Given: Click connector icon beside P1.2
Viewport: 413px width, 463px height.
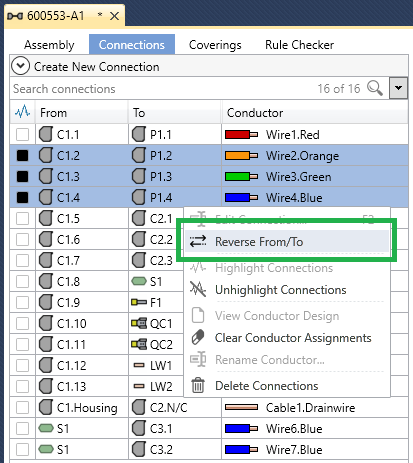Looking at the screenshot, I should point(139,156).
